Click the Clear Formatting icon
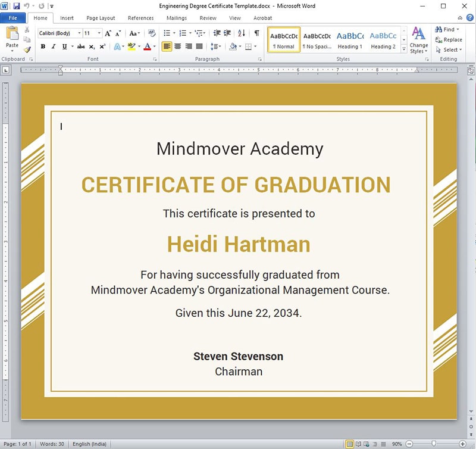The image size is (476, 449). [x=151, y=33]
